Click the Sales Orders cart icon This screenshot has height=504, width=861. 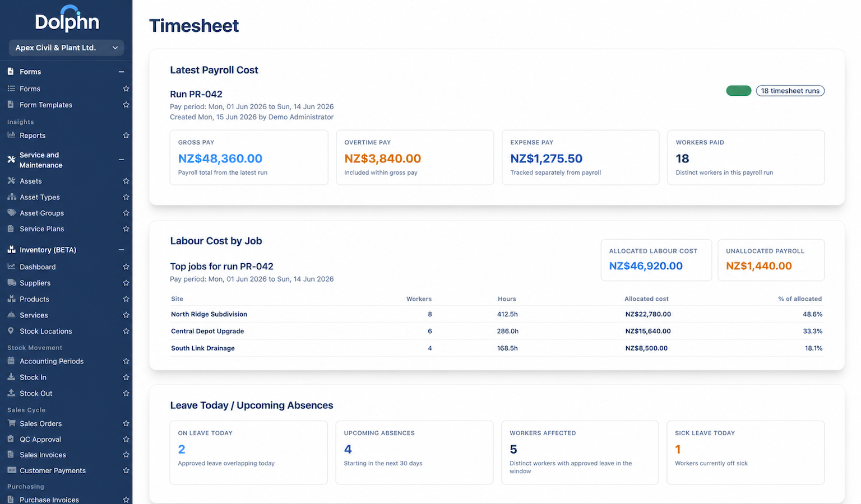tap(11, 423)
